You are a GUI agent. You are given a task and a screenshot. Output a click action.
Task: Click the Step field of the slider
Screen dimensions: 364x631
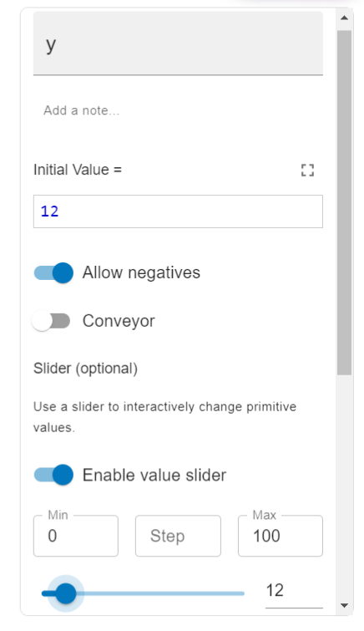click(x=178, y=536)
